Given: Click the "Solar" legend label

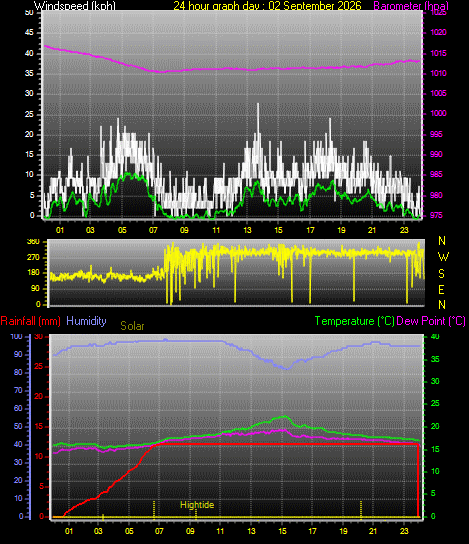Looking at the screenshot, I should 132,326.
